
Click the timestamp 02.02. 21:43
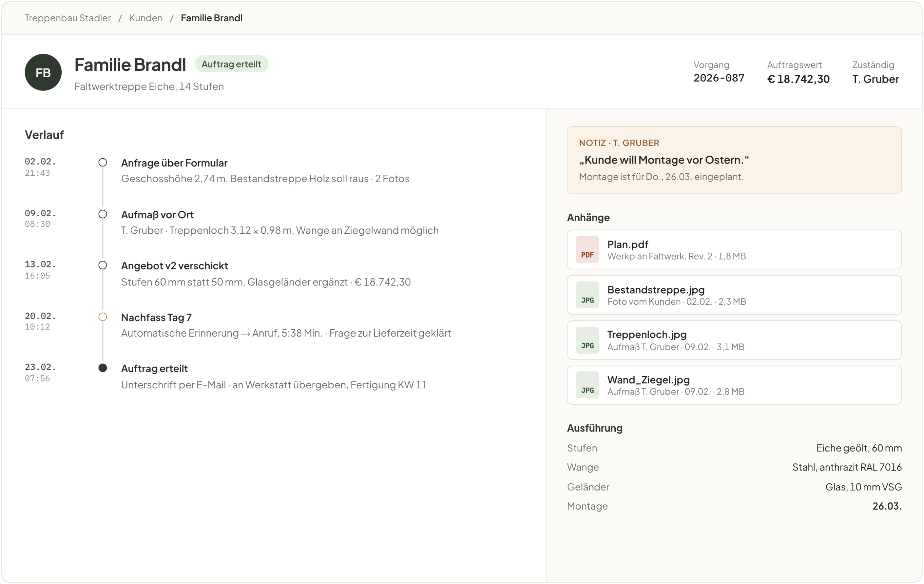[40, 167]
